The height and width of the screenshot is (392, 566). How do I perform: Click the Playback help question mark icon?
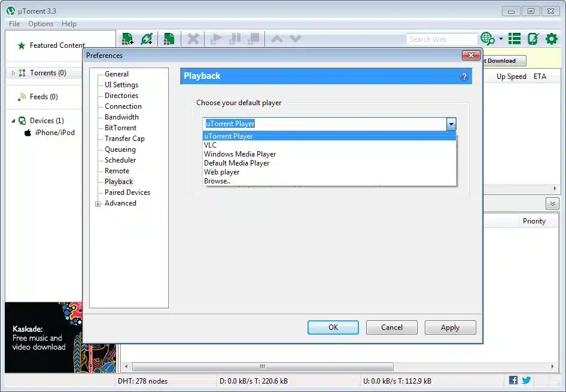click(x=464, y=76)
